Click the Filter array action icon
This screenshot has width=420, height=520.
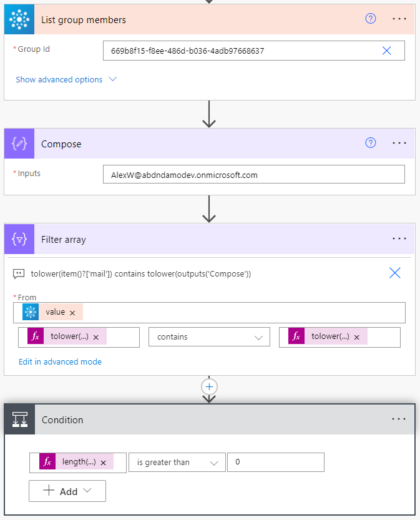point(19,238)
